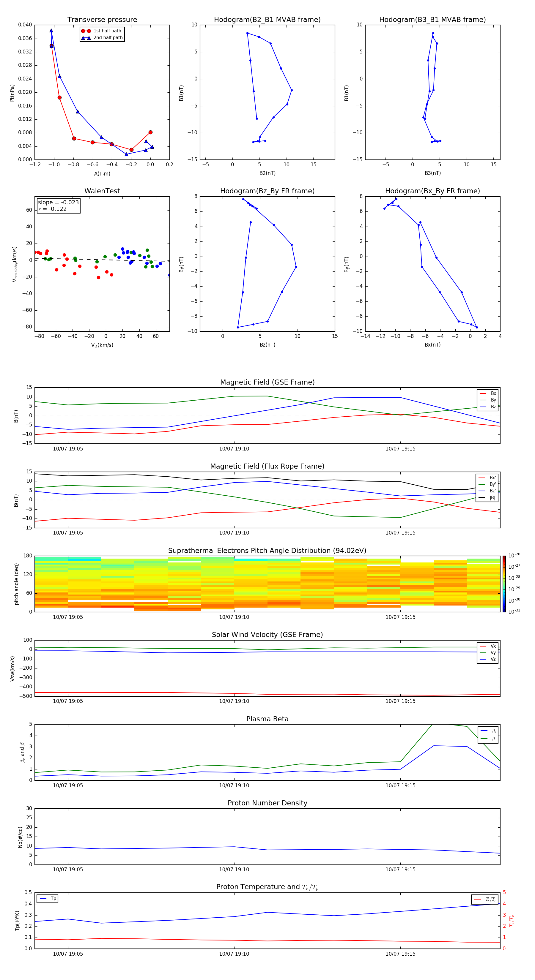The width and height of the screenshot is (535, 980).
Task: Click the red "Te/Tp" right axis label
Action: 512,921
